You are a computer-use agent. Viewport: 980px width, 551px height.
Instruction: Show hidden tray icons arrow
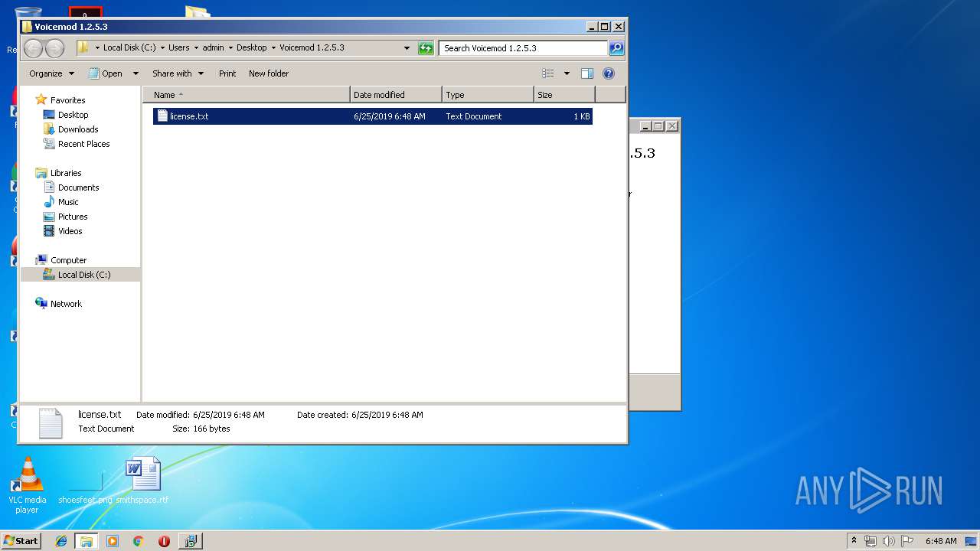point(854,540)
